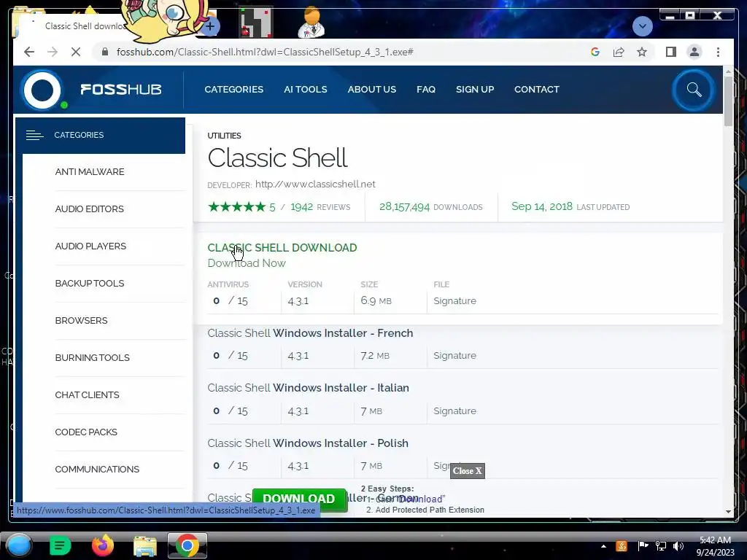Open FAQ in the top navigation
747x560 pixels.
click(426, 90)
